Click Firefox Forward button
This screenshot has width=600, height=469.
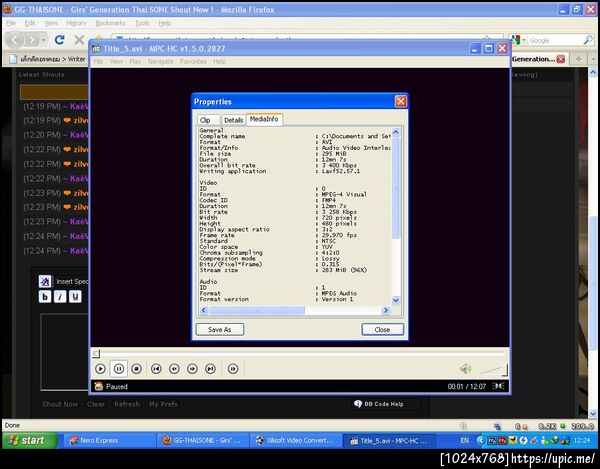point(32,40)
